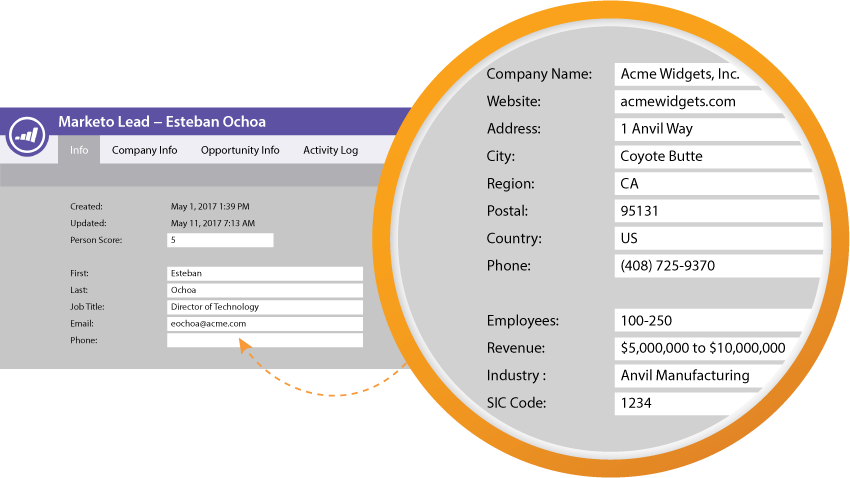Click the Country field showing US
850x478 pixels.
coord(719,238)
